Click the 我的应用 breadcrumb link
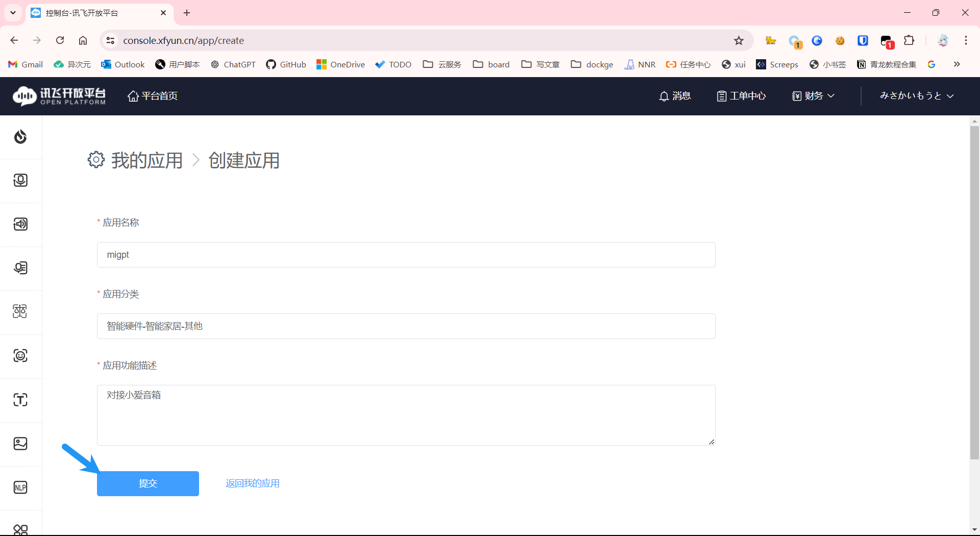This screenshot has width=980, height=536. (x=147, y=160)
